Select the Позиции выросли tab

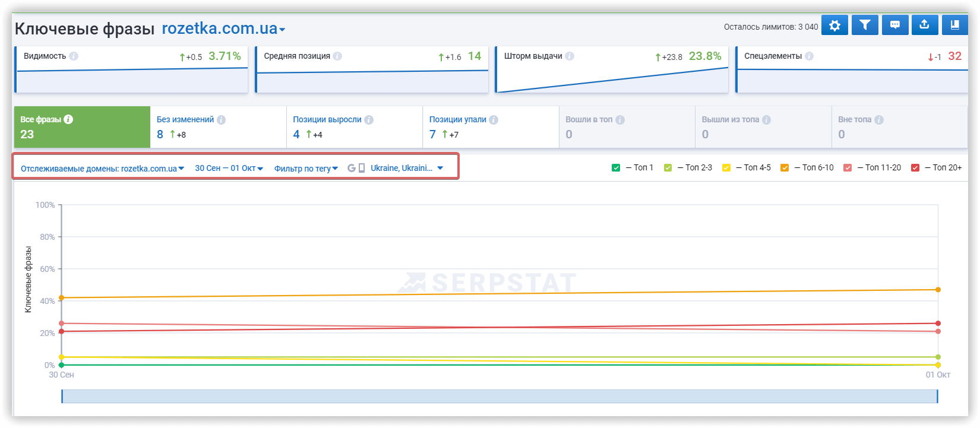click(x=355, y=127)
